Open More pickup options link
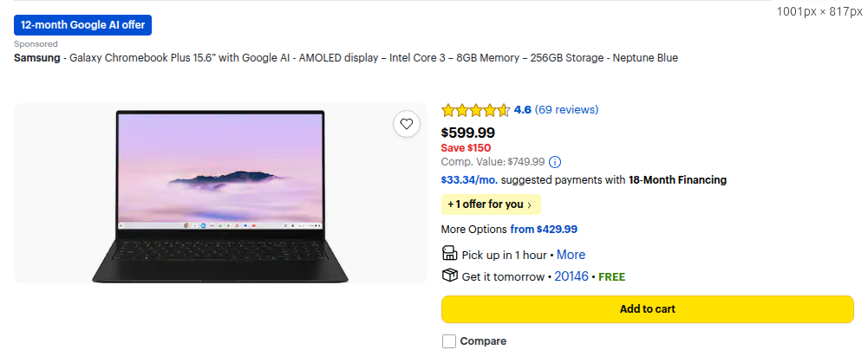Image resolution: width=868 pixels, height=363 pixels. [x=571, y=255]
